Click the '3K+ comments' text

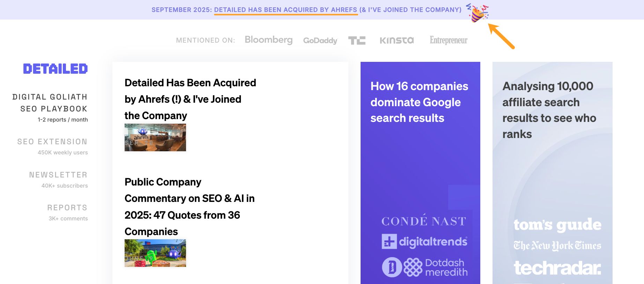click(68, 218)
